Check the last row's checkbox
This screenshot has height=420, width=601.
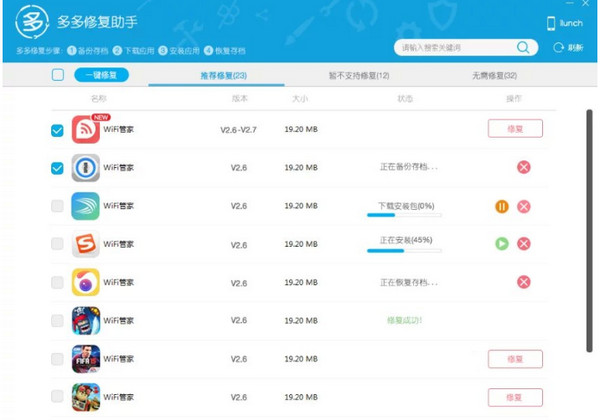[57, 396]
